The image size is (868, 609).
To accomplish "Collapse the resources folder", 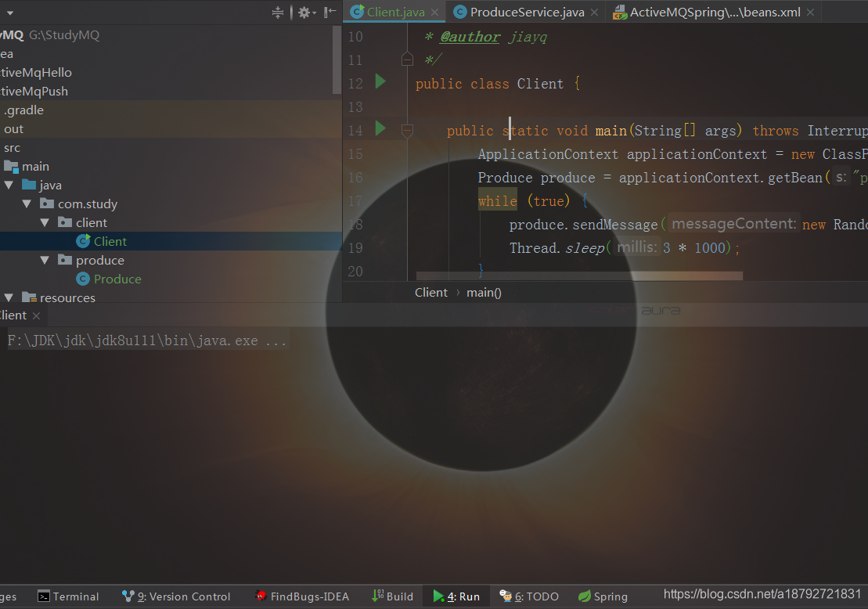I will pos(9,298).
